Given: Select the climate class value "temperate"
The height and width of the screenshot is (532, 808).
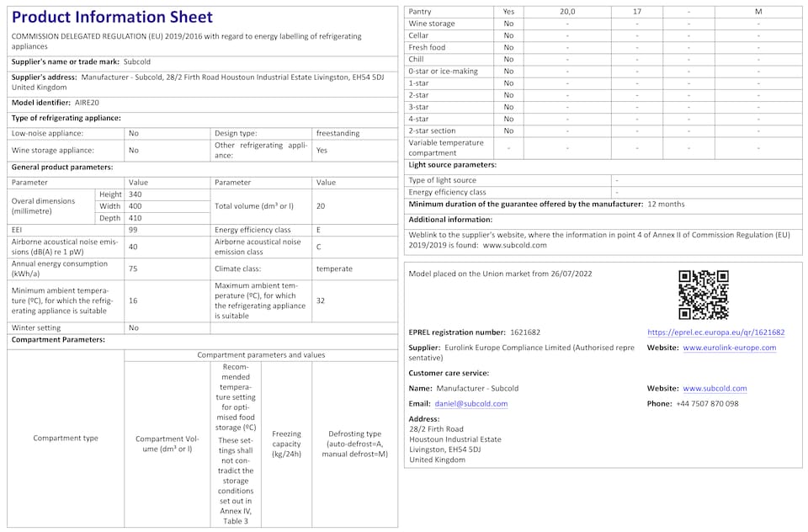Looking at the screenshot, I should click(334, 269).
